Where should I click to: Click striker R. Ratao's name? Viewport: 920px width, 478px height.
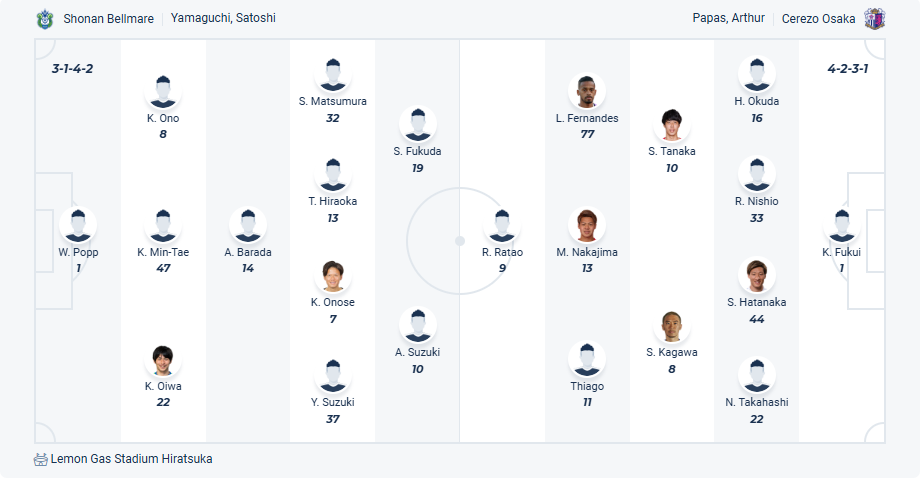502,252
